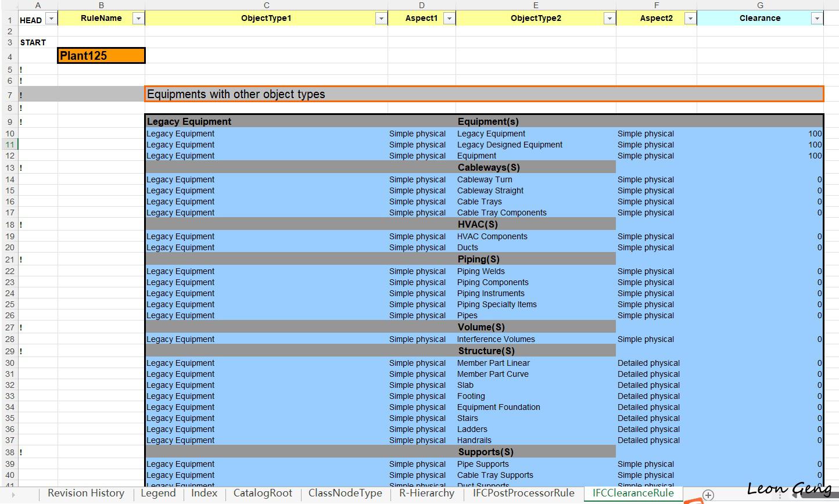Select the 'HVAC Components' cell

pos(536,236)
